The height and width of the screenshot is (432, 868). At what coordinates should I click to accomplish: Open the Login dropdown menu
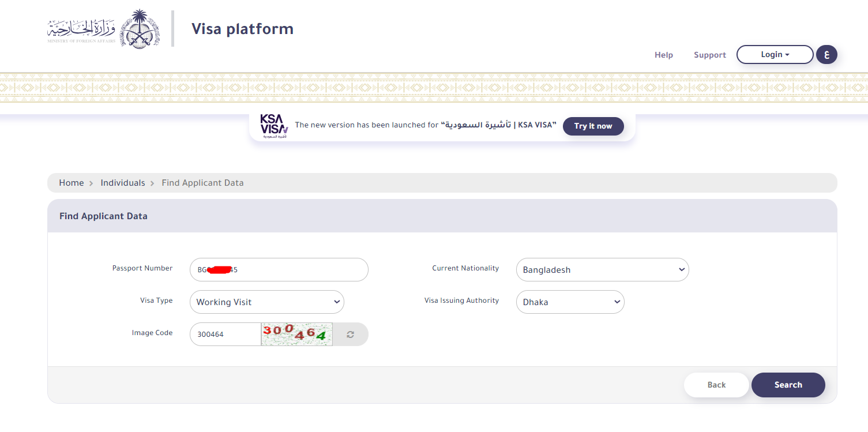[x=775, y=55]
